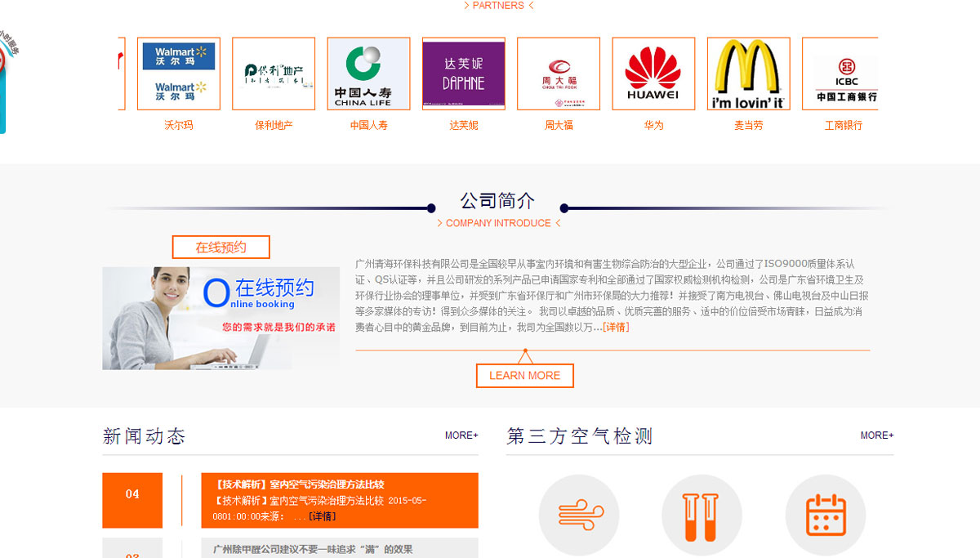Click the online booking banner image

pos(220,318)
